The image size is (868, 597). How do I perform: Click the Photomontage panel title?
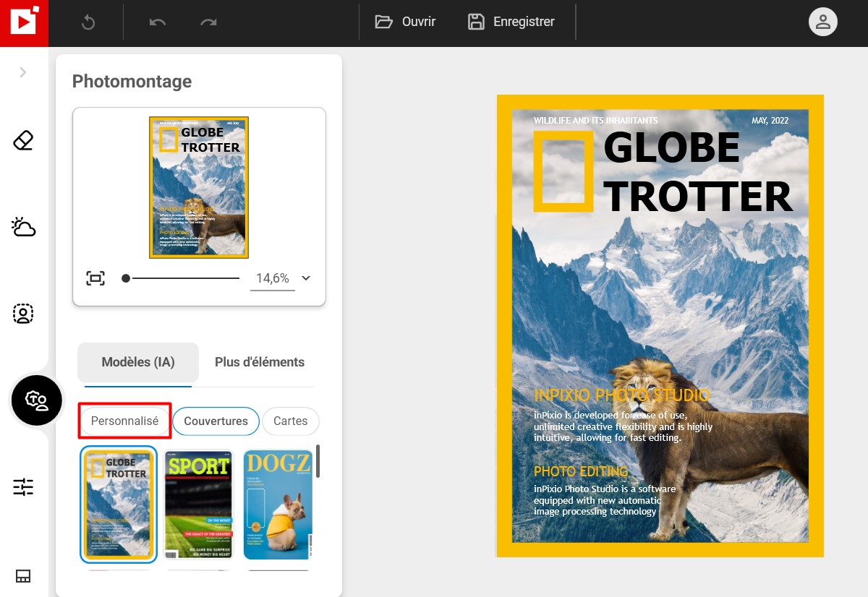[132, 82]
